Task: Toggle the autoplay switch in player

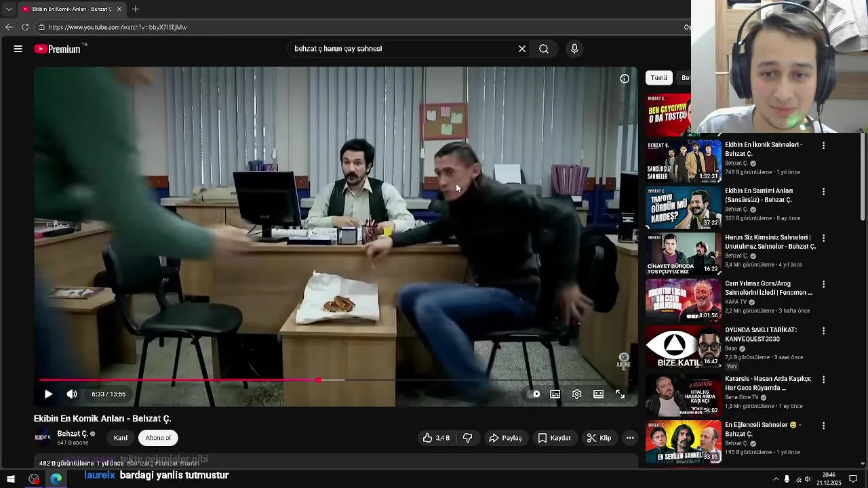Action: pyautogui.click(x=534, y=394)
